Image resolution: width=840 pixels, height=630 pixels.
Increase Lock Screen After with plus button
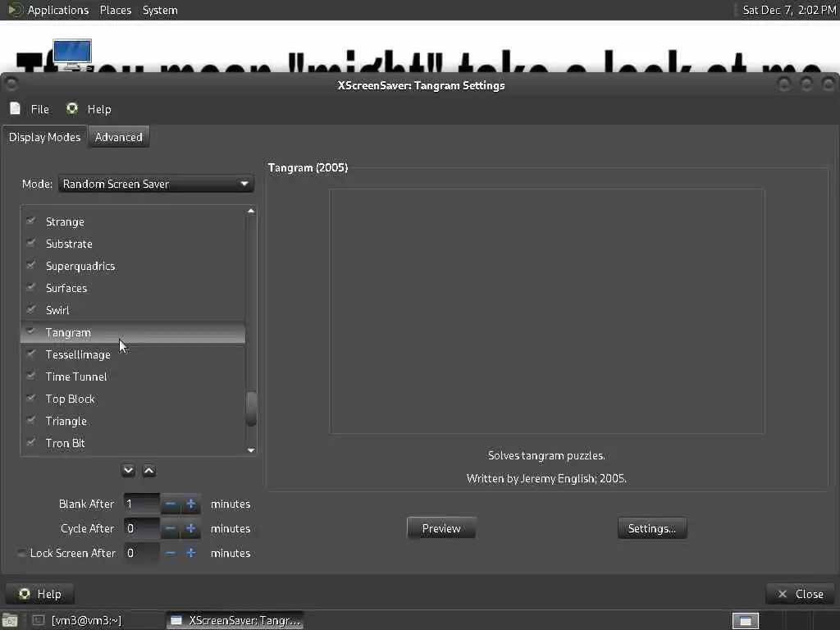[190, 553]
